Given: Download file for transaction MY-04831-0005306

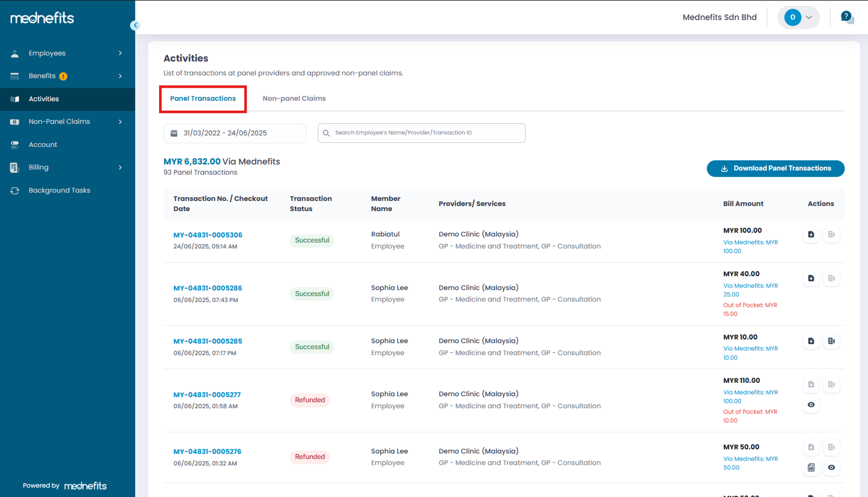Looking at the screenshot, I should (811, 235).
